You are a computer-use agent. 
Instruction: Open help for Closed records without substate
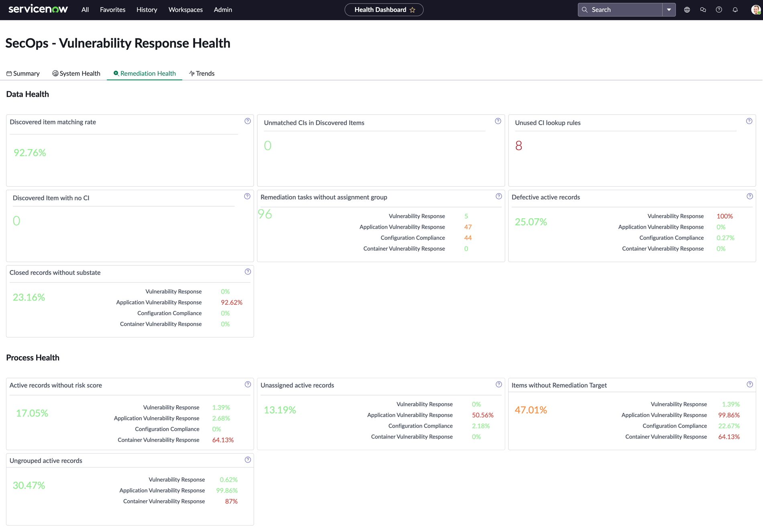click(x=248, y=272)
